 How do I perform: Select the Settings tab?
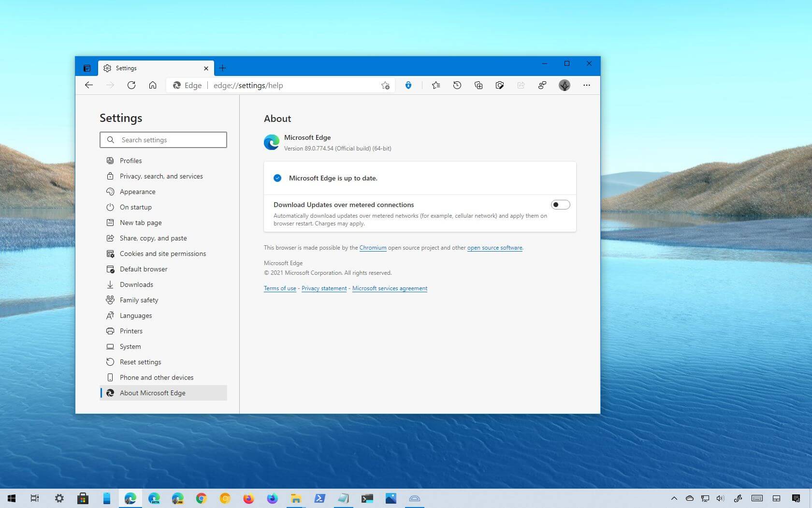click(x=156, y=68)
